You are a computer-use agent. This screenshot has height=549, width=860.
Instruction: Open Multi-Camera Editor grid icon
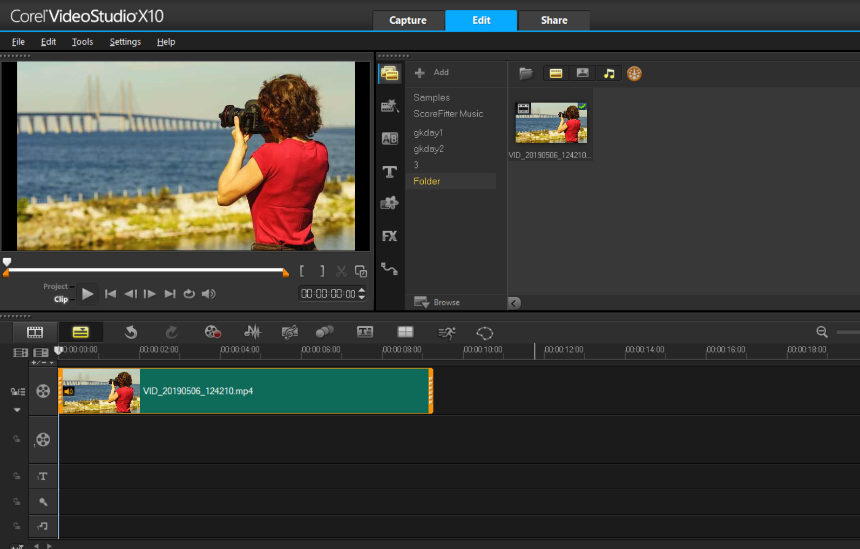pyautogui.click(x=405, y=332)
